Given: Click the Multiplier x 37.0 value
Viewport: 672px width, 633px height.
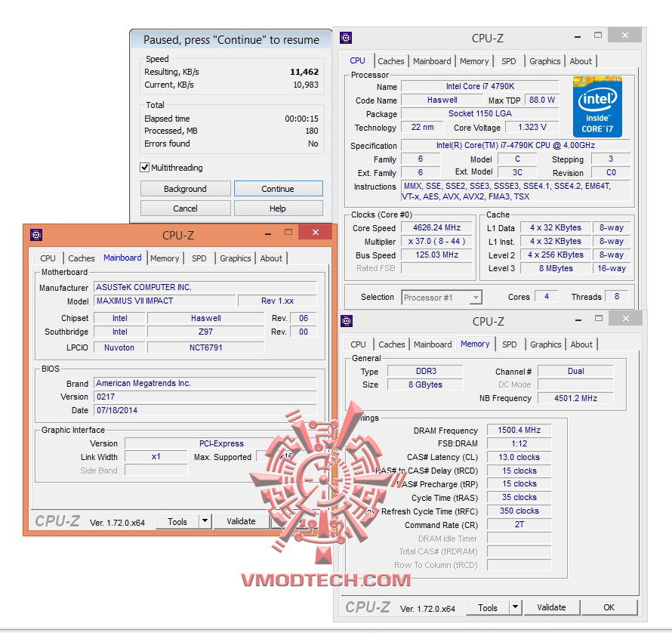Looking at the screenshot, I should click(436, 241).
